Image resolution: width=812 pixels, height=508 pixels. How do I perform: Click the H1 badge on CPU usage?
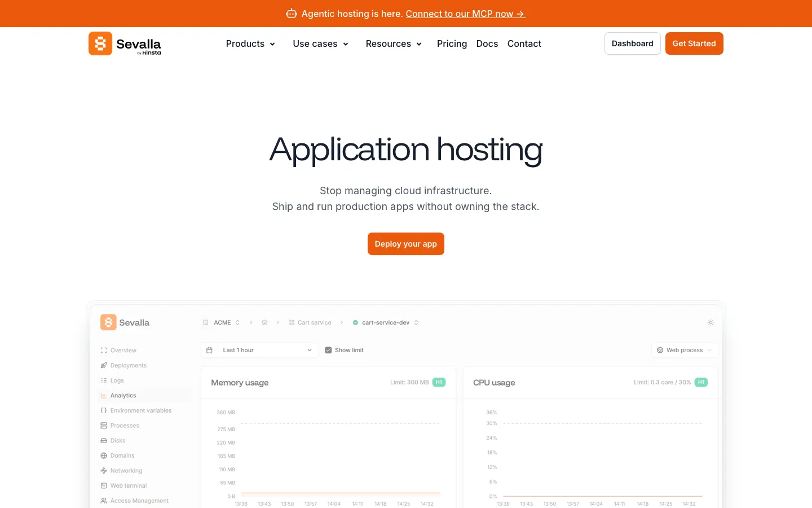(x=701, y=382)
